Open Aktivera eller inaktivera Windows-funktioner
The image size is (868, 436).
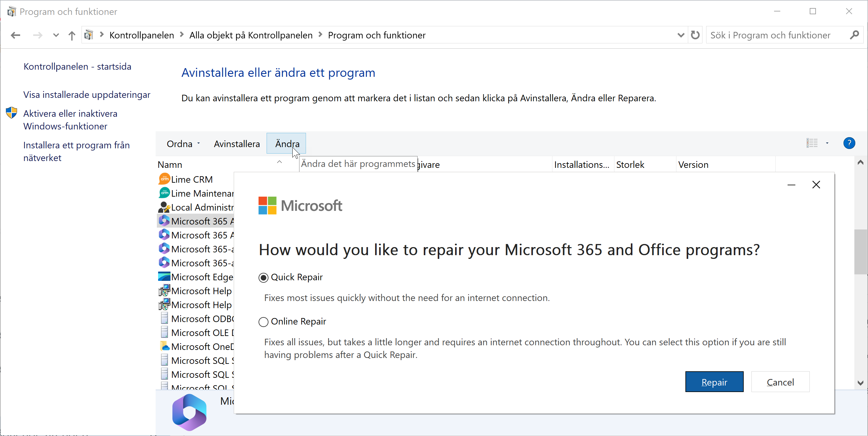click(x=70, y=120)
